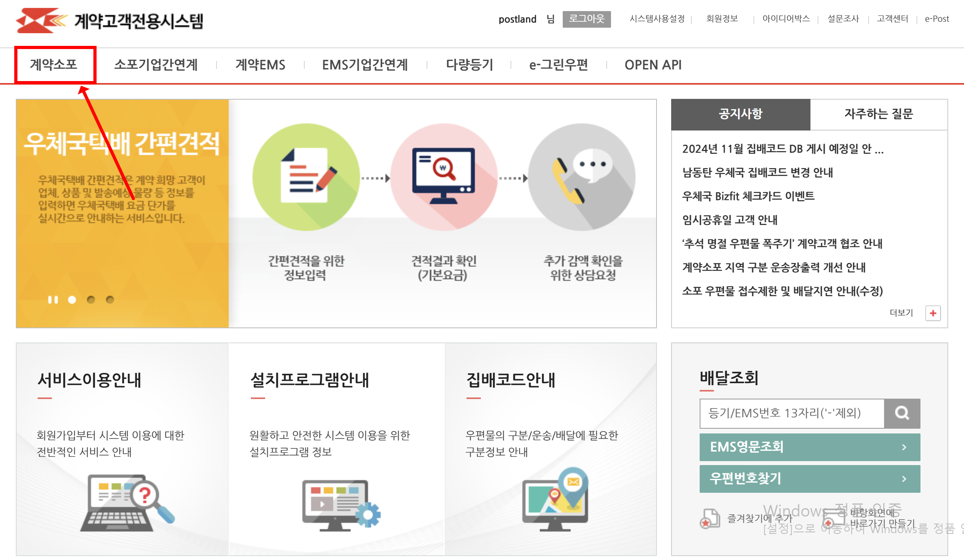
Task: Open 우편번호찾기 arrow button
Action: click(904, 479)
